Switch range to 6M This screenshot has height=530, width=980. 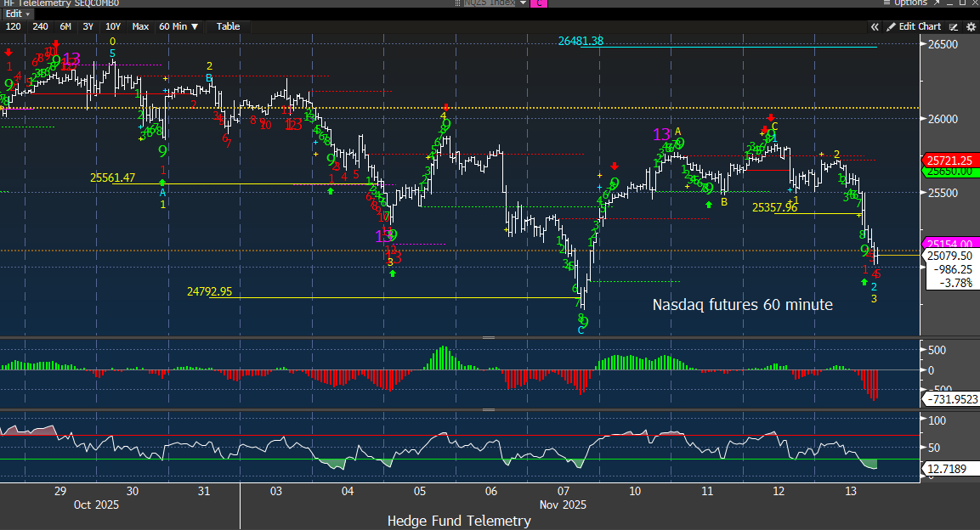click(x=65, y=26)
